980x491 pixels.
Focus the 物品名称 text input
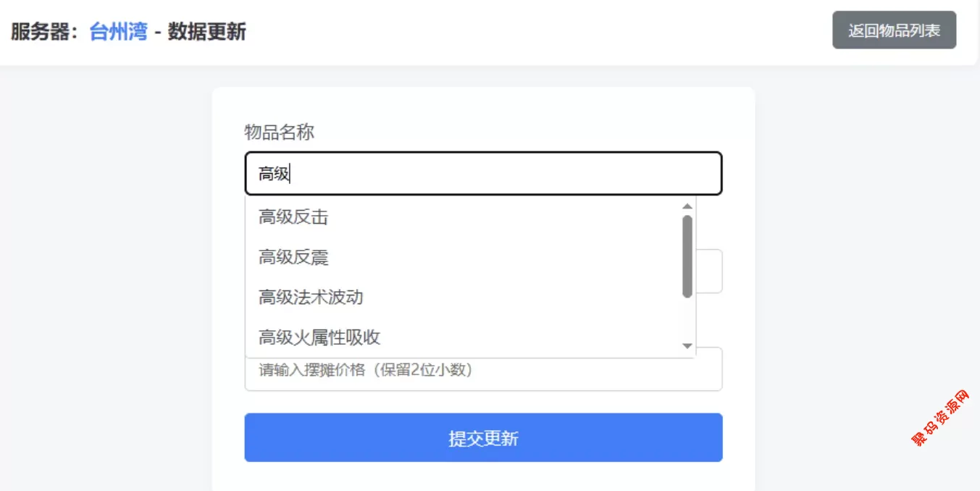pos(483,174)
